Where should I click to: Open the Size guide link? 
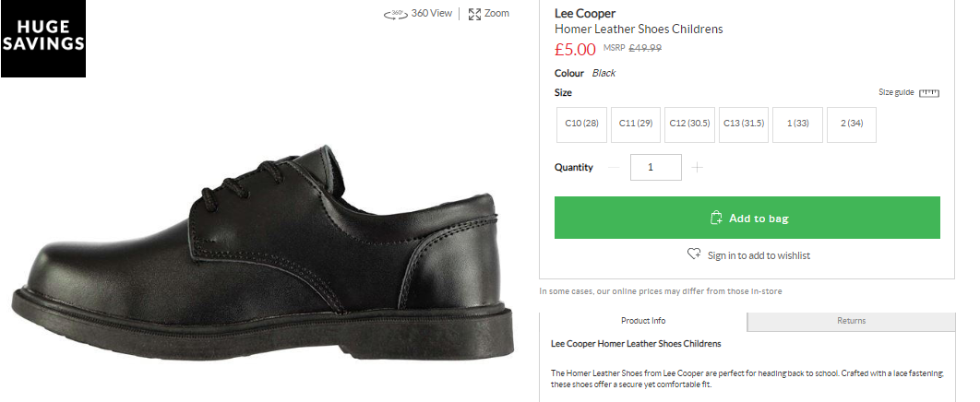896,93
